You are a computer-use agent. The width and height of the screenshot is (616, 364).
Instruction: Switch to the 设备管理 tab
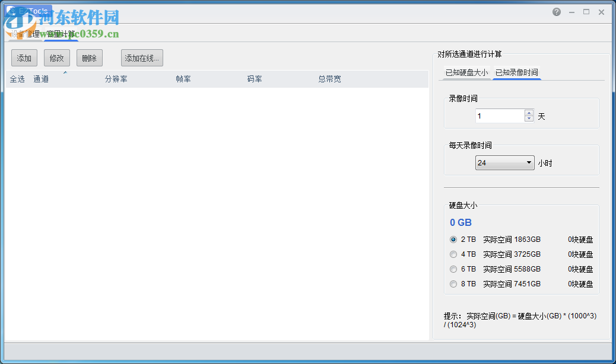[25, 34]
